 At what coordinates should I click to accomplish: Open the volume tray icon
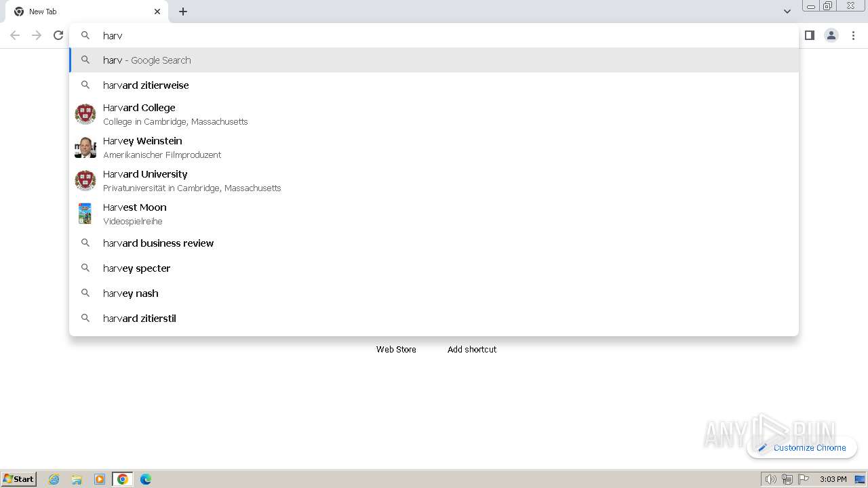(770, 479)
